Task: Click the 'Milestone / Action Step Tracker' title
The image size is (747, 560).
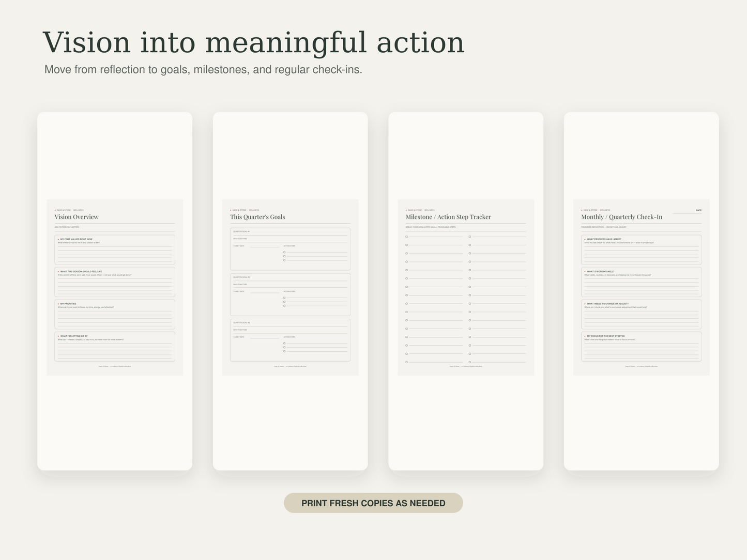Action: click(448, 217)
